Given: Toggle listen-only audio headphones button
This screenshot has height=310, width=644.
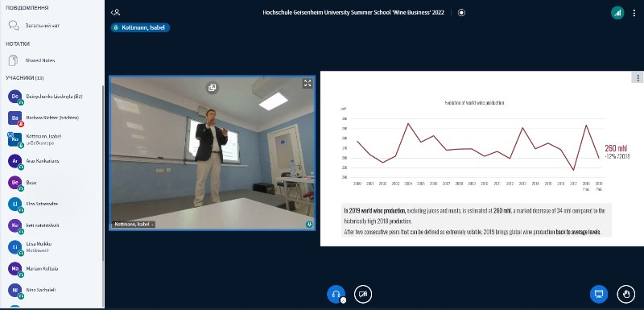Looking at the screenshot, I should tap(336, 294).
